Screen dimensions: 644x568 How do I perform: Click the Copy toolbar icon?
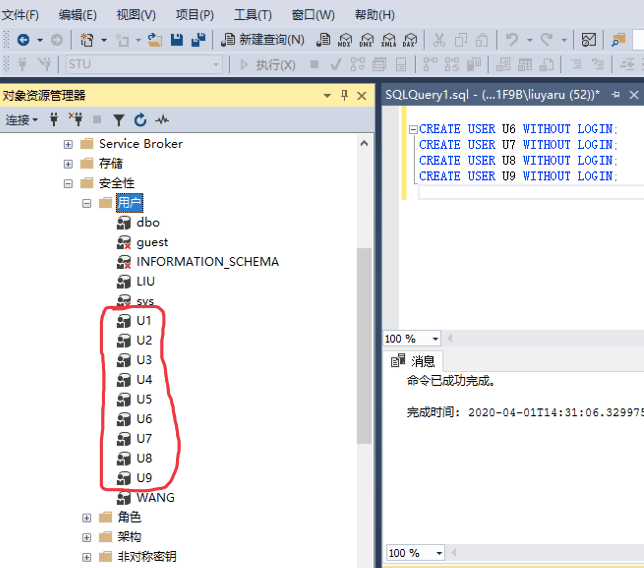click(460, 40)
